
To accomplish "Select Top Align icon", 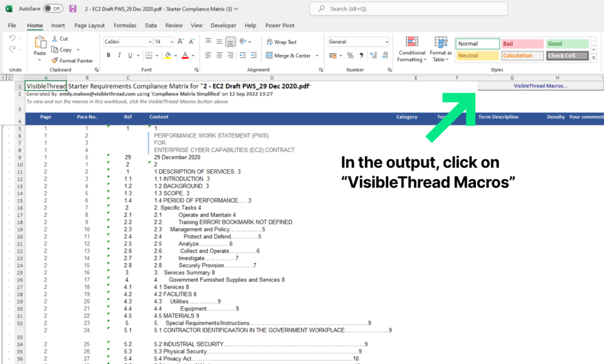I will pos(208,41).
